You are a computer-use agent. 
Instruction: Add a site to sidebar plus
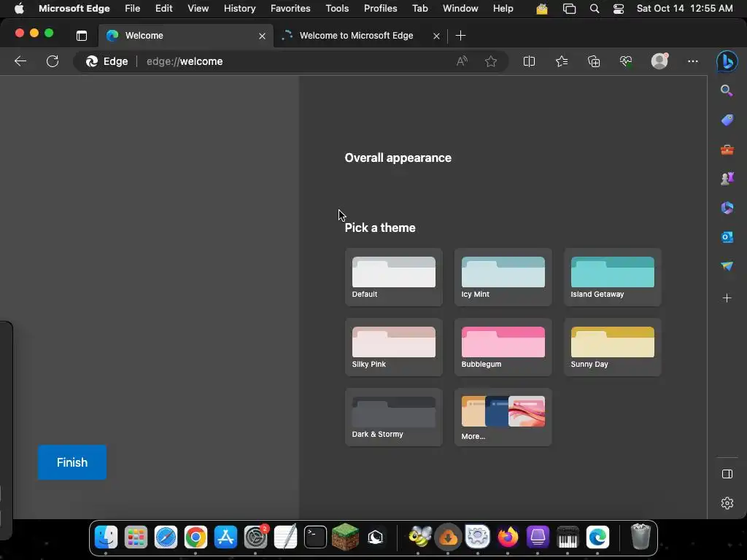(727, 298)
